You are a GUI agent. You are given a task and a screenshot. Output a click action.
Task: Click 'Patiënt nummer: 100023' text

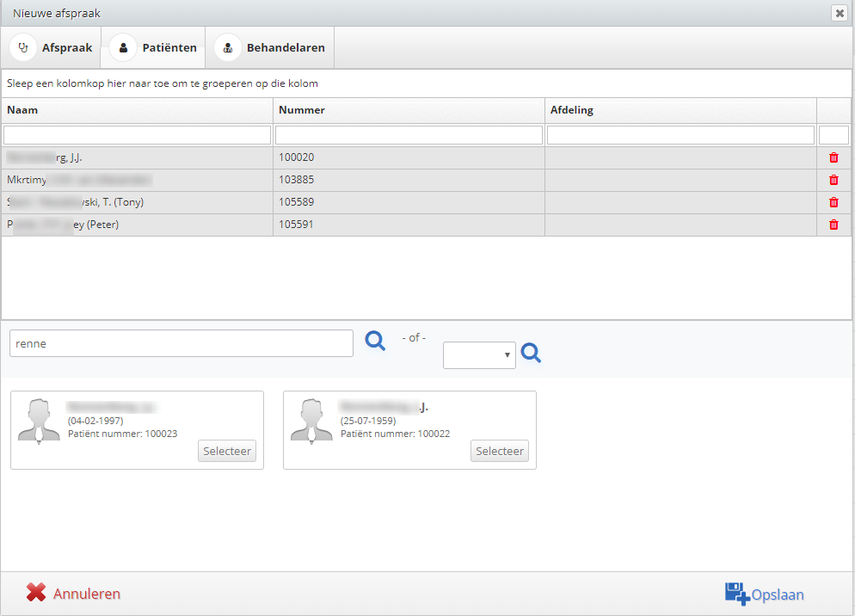pos(123,434)
